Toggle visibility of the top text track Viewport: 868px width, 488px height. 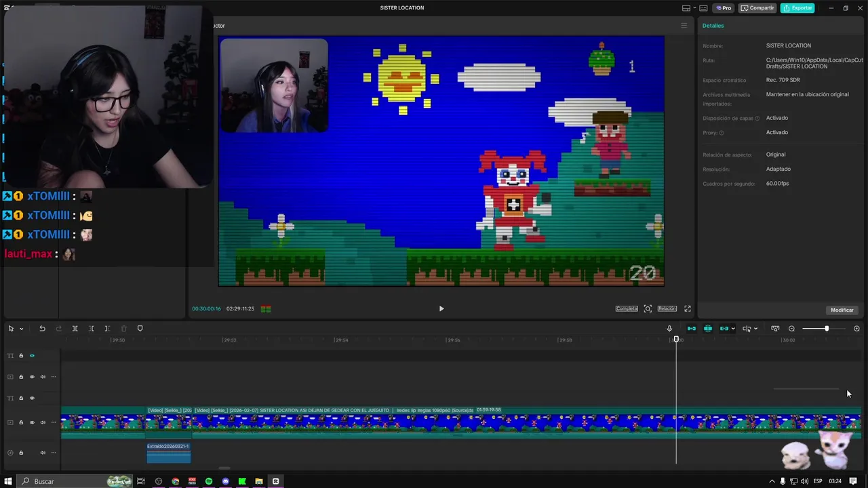(32, 356)
